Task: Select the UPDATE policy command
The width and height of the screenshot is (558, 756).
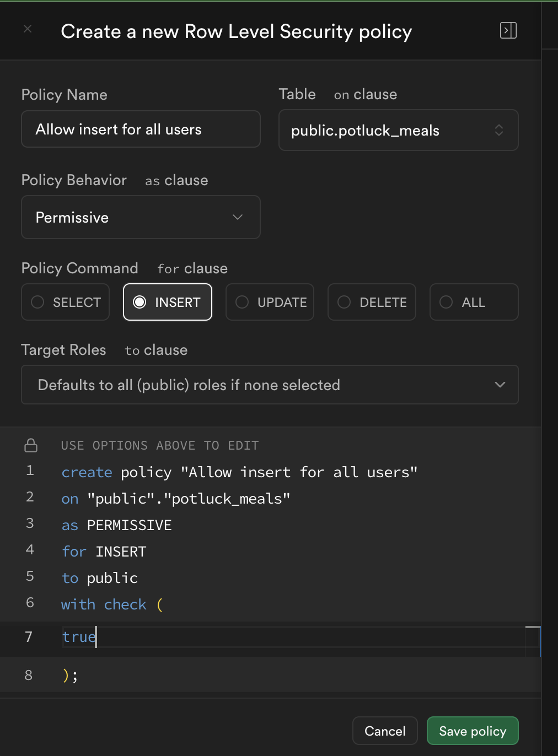Action: [270, 302]
